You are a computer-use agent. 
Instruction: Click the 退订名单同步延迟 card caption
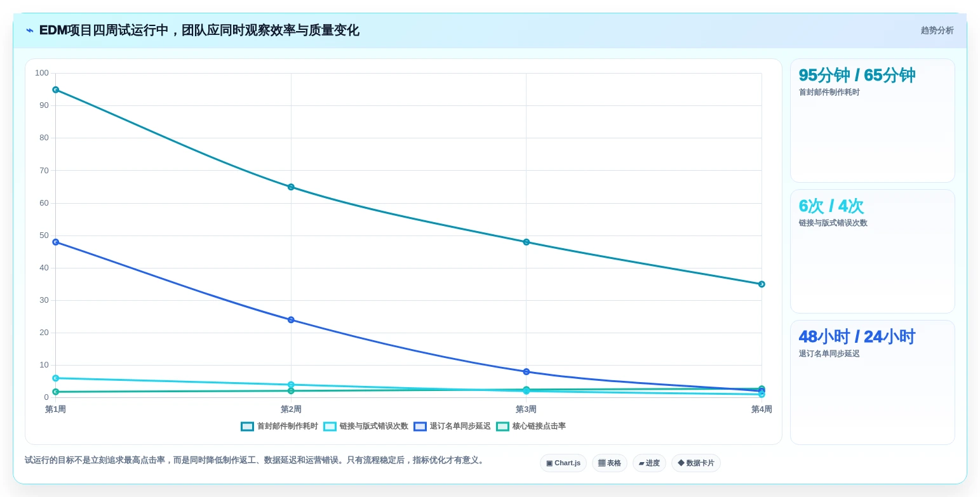pyautogui.click(x=829, y=354)
